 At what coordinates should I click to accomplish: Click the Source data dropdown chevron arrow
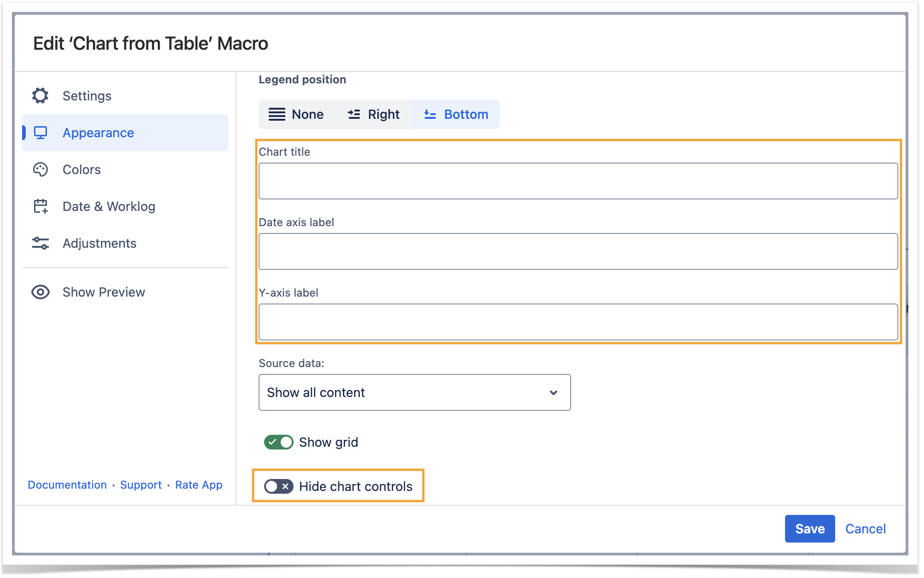tap(554, 392)
